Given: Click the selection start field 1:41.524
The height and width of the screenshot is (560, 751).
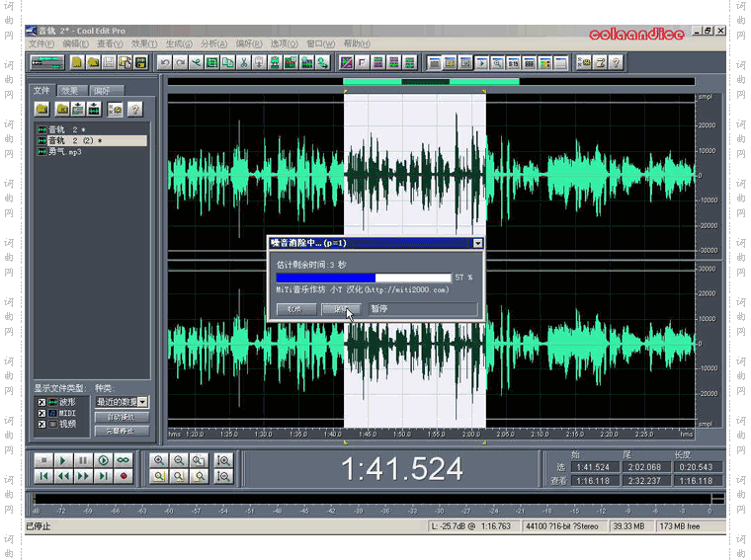Looking at the screenshot, I should 595,467.
